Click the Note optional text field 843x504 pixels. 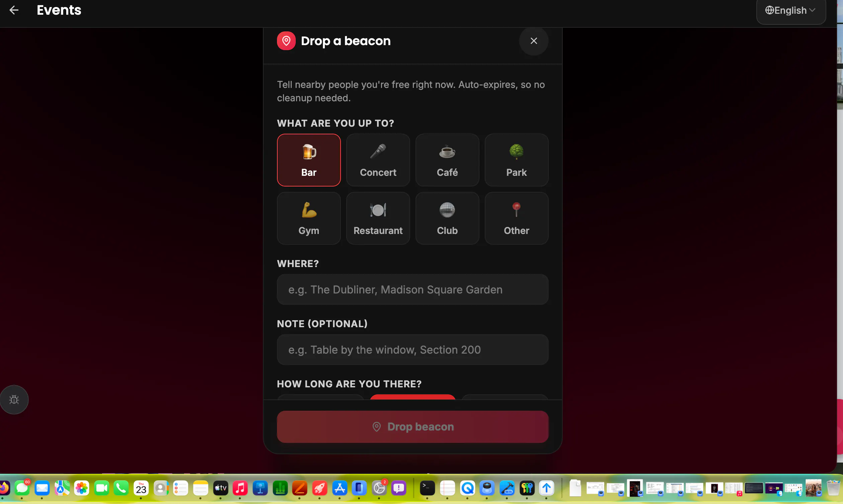click(413, 350)
